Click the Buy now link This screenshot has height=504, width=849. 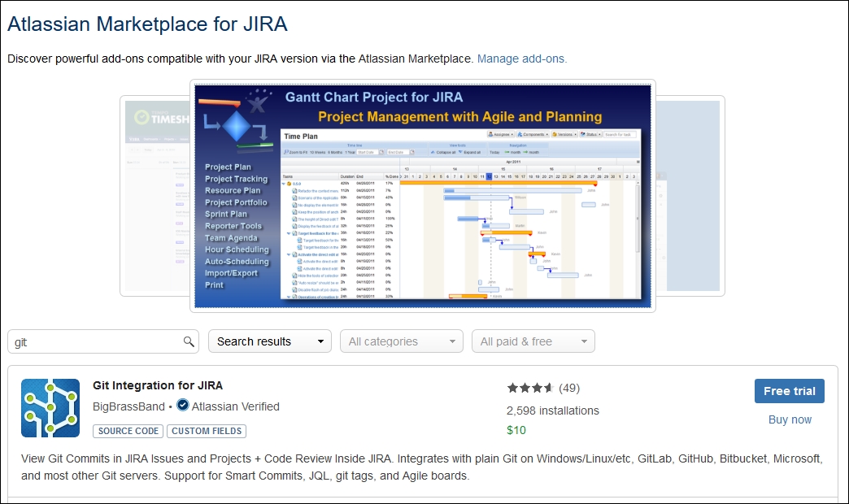coord(790,419)
